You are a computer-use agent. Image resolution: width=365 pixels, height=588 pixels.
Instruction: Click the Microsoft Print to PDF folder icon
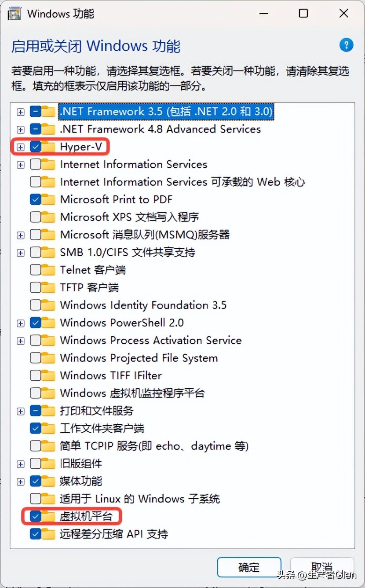click(x=48, y=199)
